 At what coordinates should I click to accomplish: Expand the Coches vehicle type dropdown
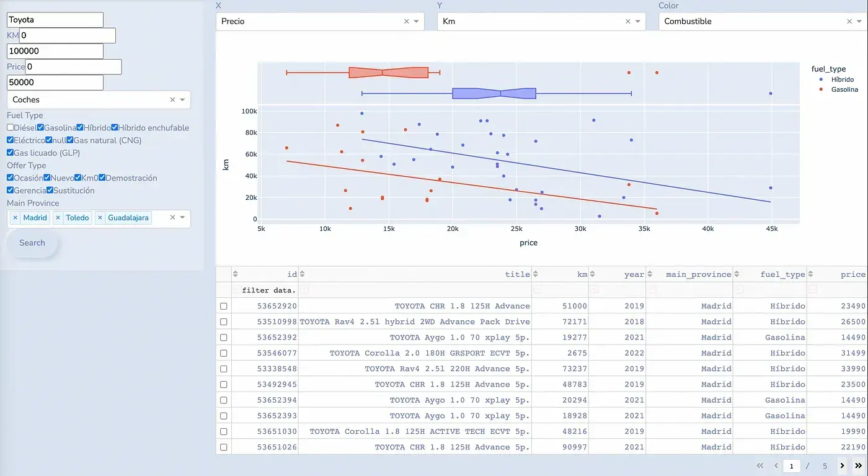point(182,99)
